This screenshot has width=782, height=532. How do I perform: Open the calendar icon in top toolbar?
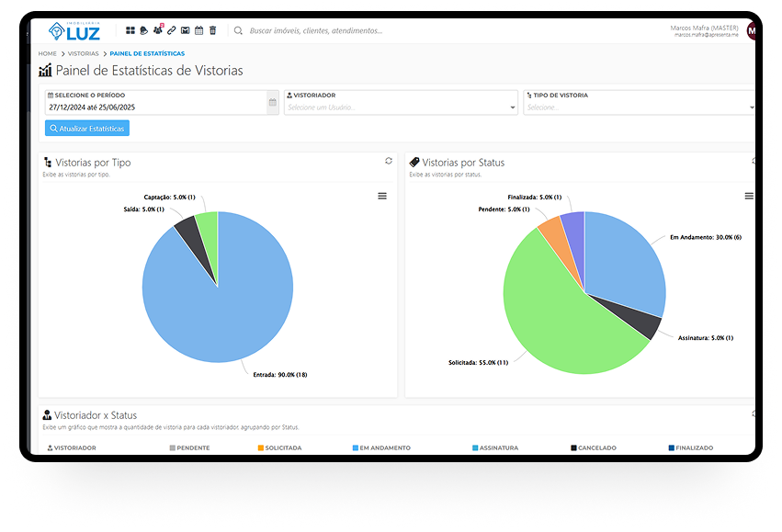199,30
